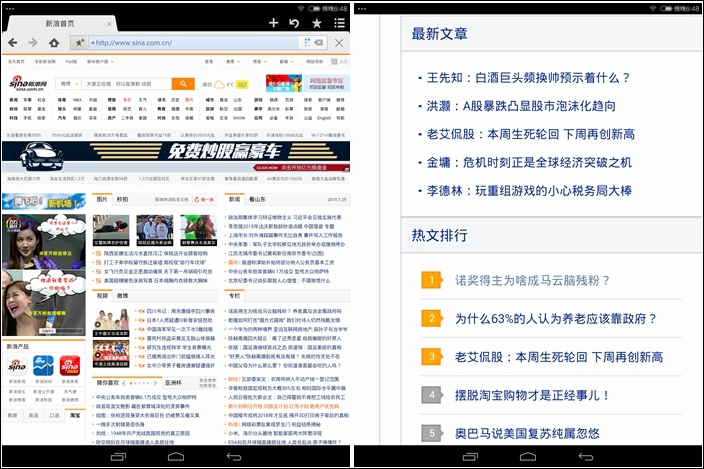Open article 洪灏：A股暴跌凸显股市泡沫化趋向
This screenshot has width=704, height=469.
[x=521, y=106]
